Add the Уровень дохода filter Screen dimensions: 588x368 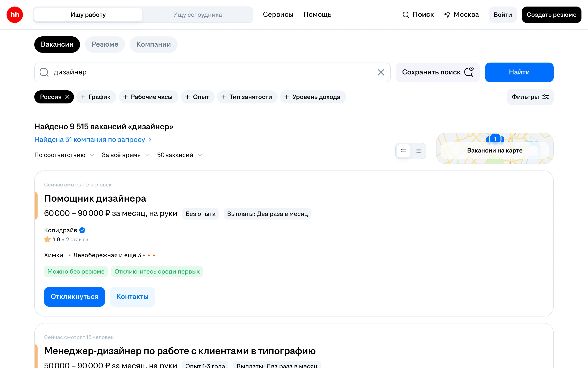313,97
